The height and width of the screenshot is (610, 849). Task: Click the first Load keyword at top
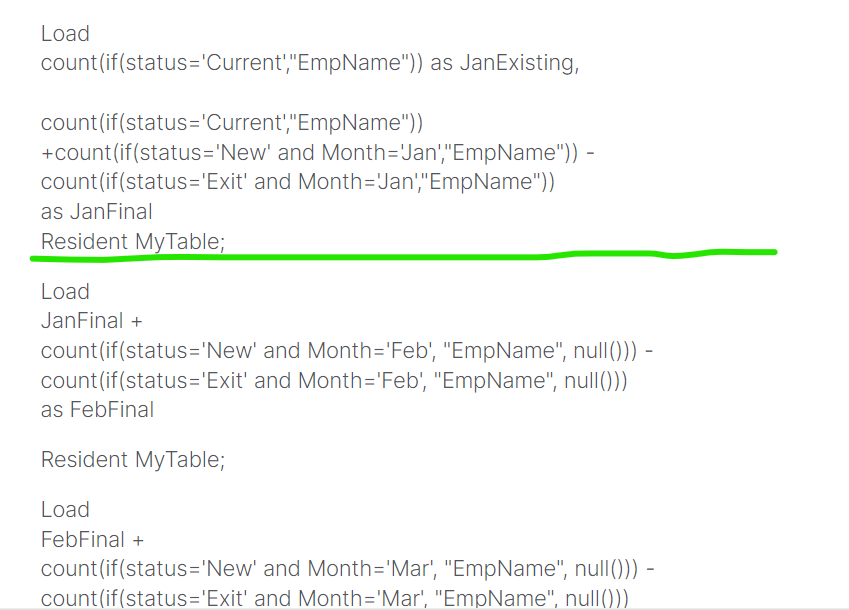pos(65,34)
